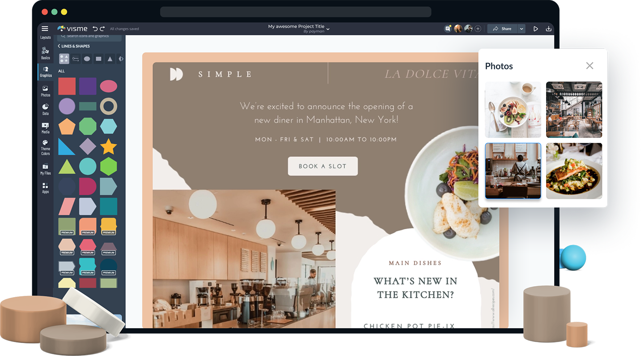The height and width of the screenshot is (356, 644).
Task: Download the project with download icon
Action: [x=549, y=29]
